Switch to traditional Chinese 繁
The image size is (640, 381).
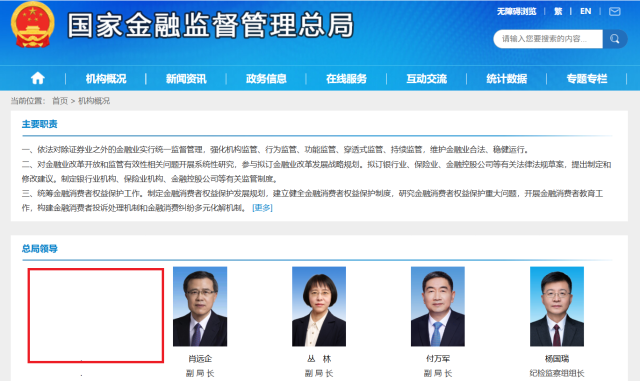click(x=558, y=11)
